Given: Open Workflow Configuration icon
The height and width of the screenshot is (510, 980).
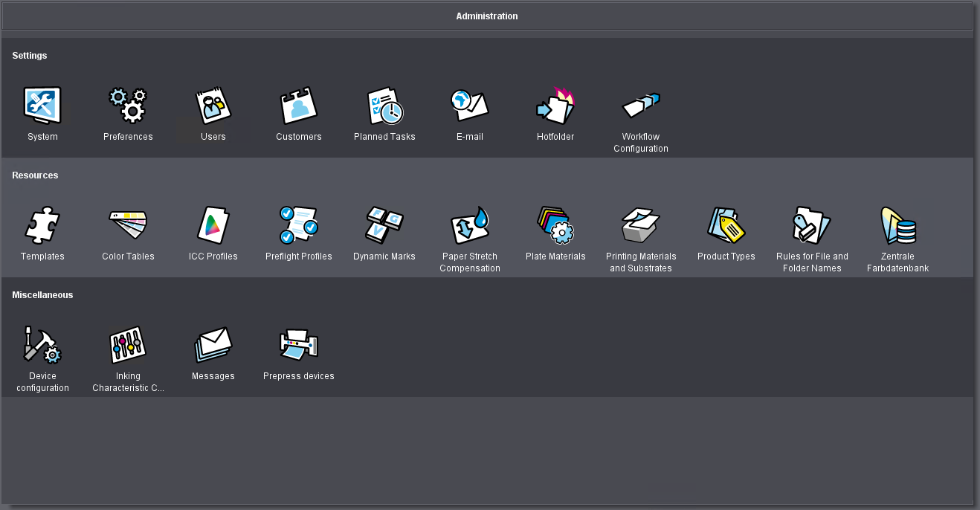Looking at the screenshot, I should click(641, 106).
